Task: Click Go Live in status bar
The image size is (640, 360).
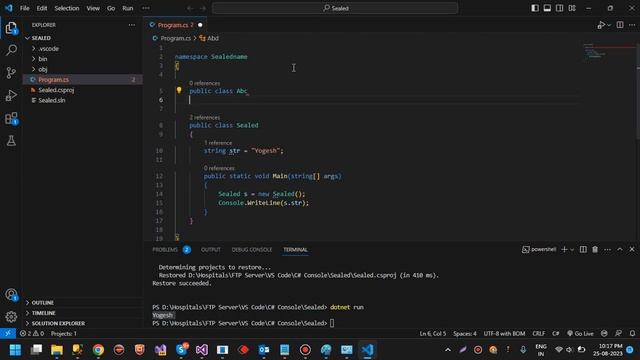Action: (580, 333)
